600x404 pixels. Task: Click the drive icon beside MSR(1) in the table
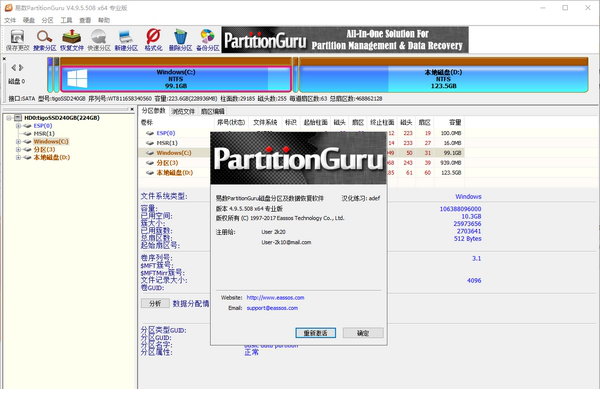coord(150,143)
